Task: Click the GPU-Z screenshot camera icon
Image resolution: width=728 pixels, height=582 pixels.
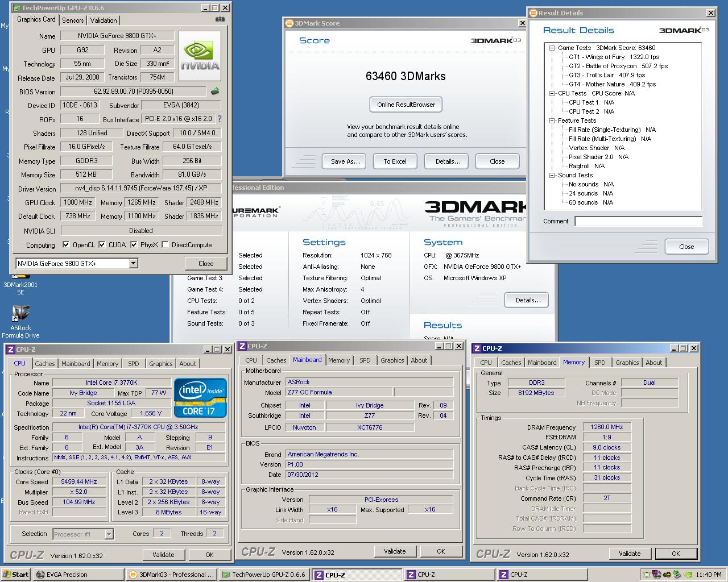Action: pyautogui.click(x=220, y=19)
